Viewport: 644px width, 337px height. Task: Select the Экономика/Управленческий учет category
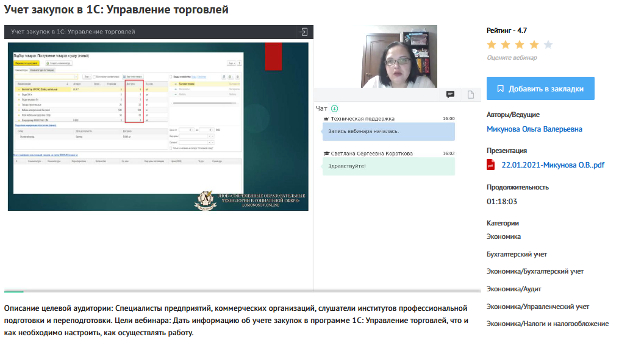[538, 307]
